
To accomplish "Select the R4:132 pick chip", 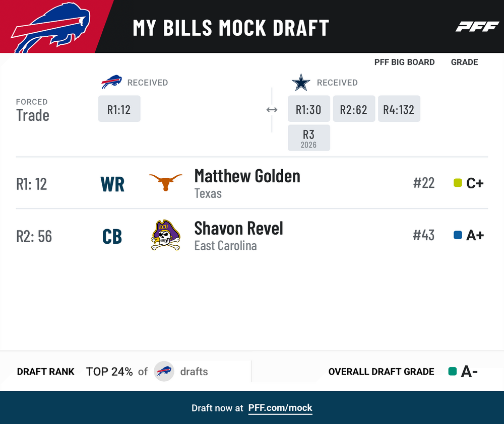I will tap(399, 109).
